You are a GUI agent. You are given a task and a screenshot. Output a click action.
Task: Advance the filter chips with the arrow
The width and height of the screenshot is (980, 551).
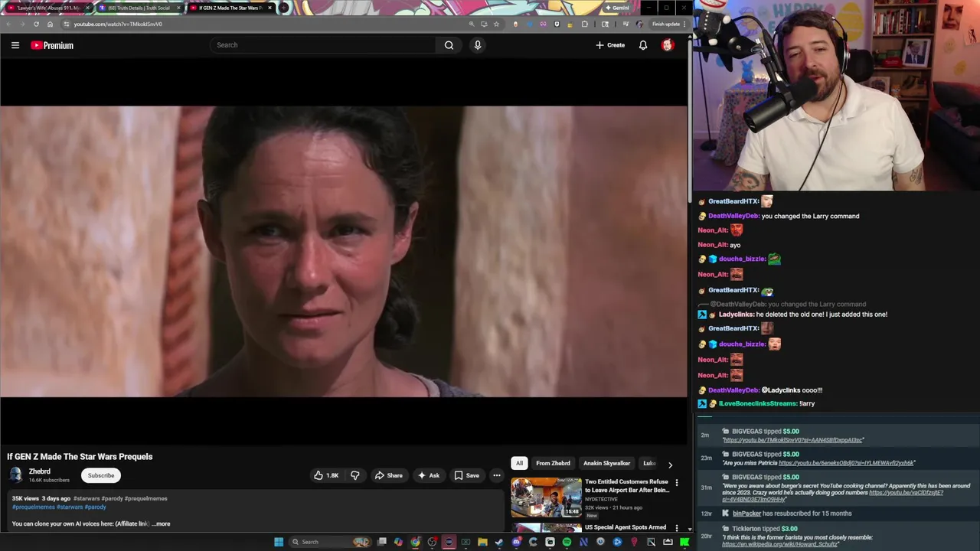(x=670, y=464)
